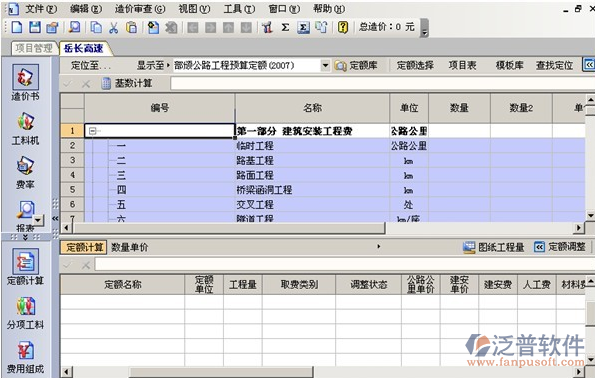Collapse the tree node in row 1
The height and width of the screenshot is (378, 595).
point(92,131)
